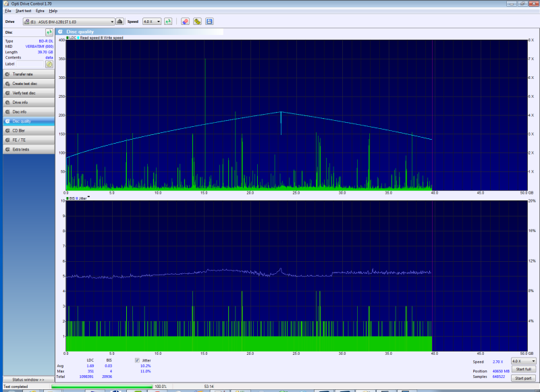This screenshot has height=392, width=540.
Task: Open the CD Bler test
Action: point(29,131)
